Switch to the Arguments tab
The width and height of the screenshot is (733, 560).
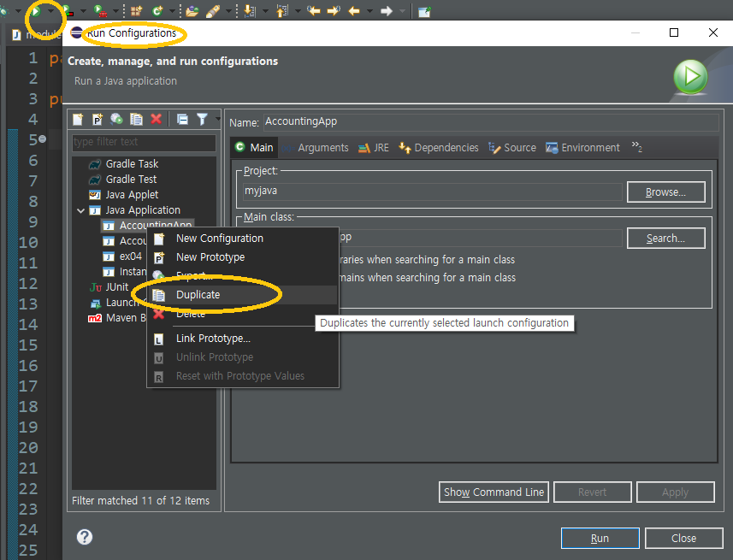[316, 148]
